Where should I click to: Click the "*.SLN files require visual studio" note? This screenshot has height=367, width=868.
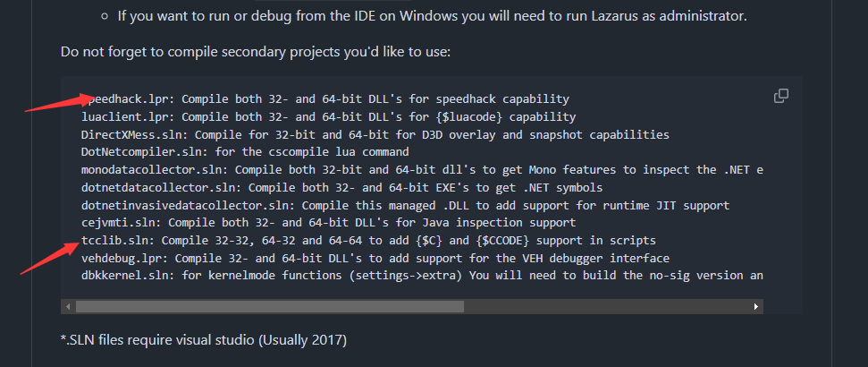tap(204, 340)
